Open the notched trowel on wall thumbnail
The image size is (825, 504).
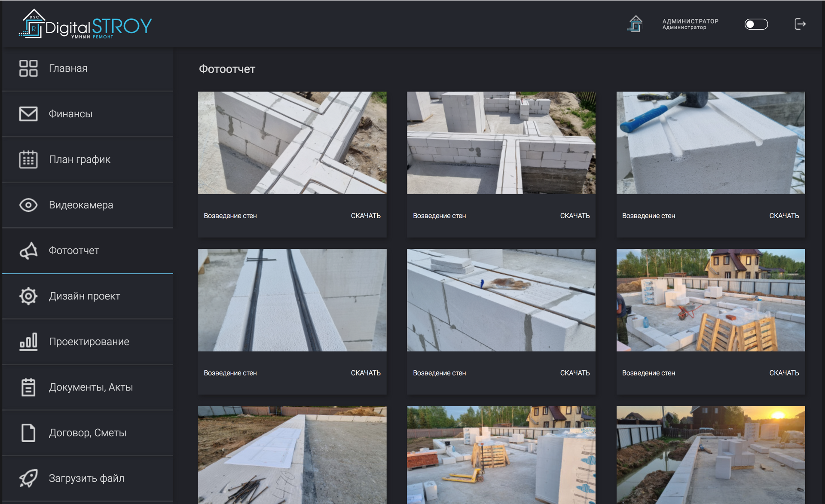501,300
